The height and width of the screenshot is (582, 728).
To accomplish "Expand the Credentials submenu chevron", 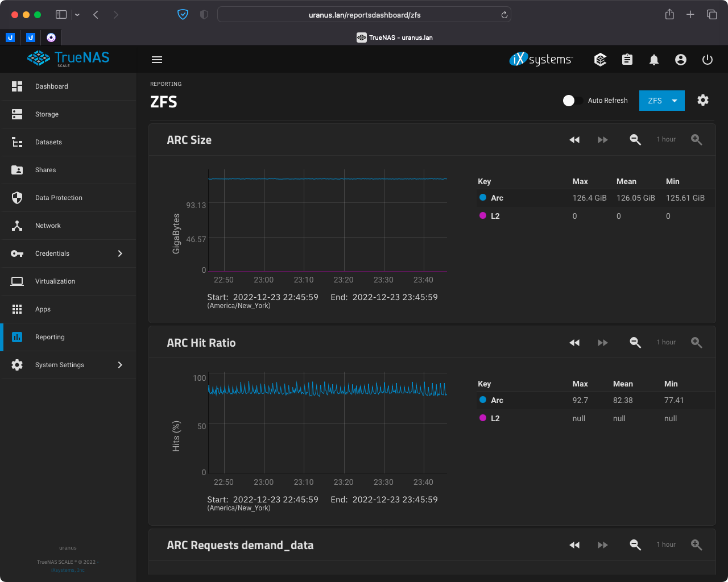I will pyautogui.click(x=120, y=253).
